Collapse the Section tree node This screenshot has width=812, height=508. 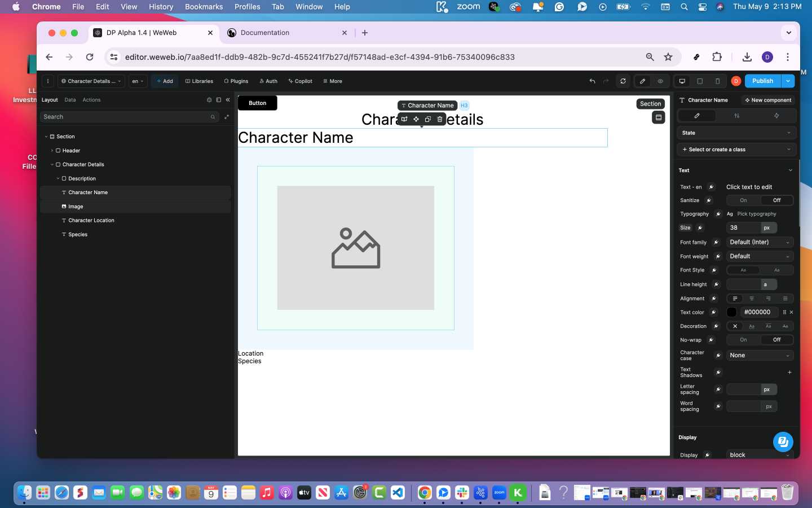tap(46, 137)
